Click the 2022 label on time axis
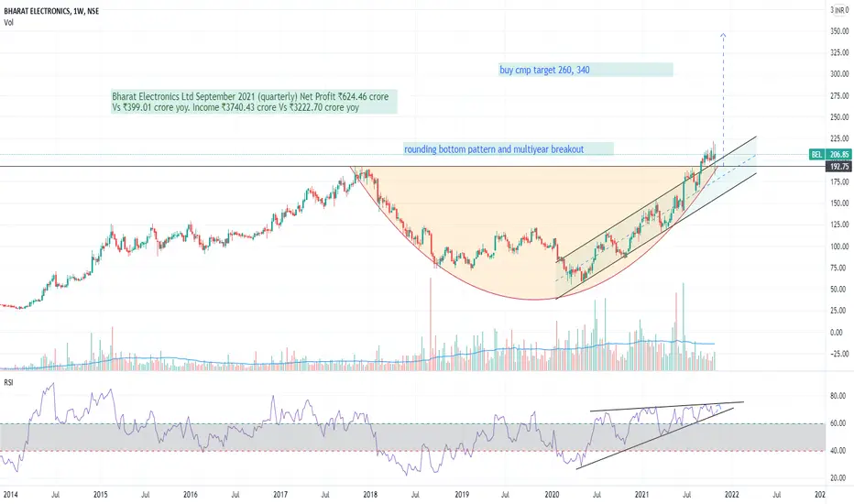The height and width of the screenshot is (504, 854). (731, 495)
